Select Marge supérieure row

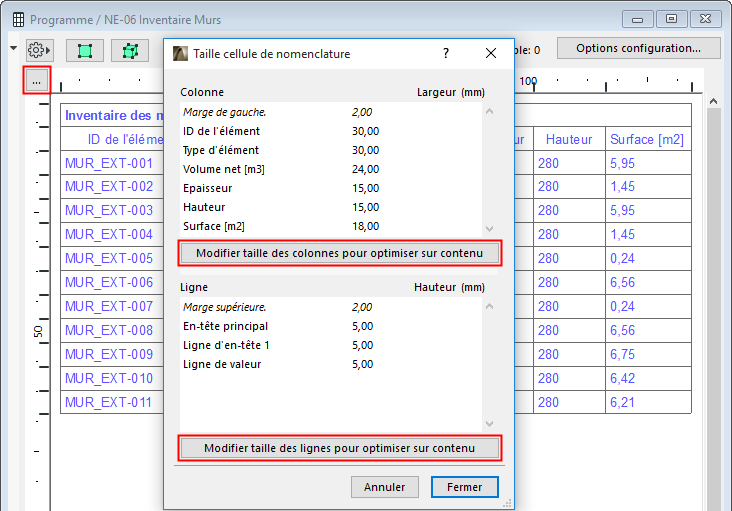click(x=331, y=307)
